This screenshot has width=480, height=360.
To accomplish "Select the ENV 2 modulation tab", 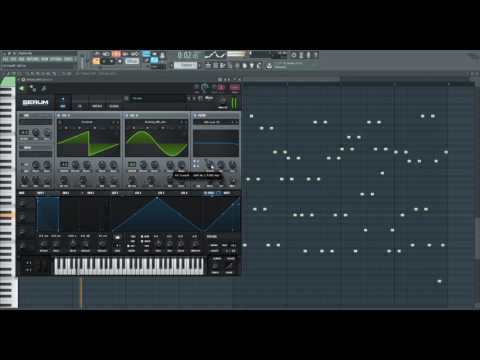I will tap(66, 193).
